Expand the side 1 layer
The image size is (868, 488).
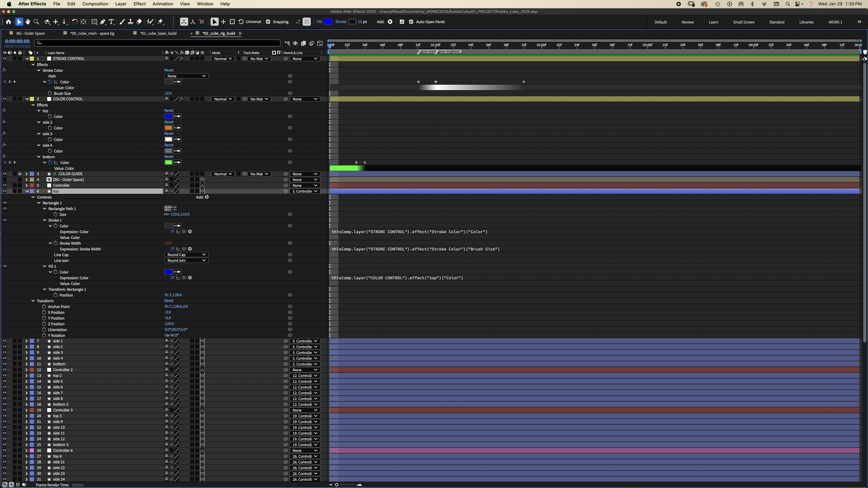(26, 341)
